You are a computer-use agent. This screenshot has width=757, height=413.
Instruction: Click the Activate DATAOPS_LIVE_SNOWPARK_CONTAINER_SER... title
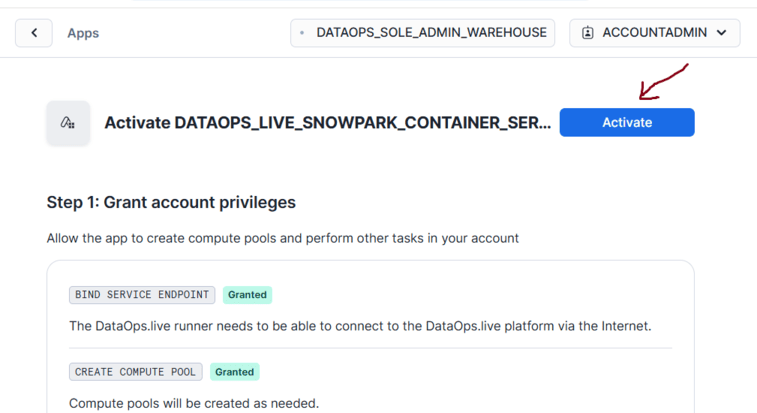328,123
